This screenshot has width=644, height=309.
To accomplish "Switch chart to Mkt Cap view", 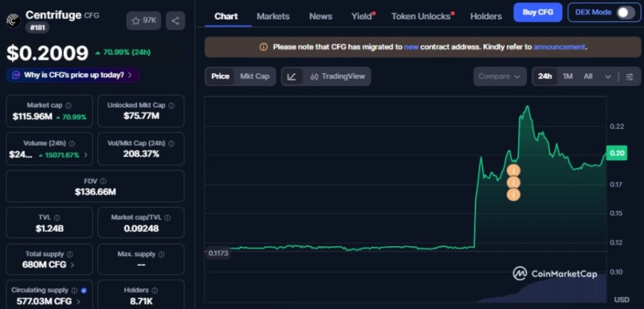I will 255,76.
